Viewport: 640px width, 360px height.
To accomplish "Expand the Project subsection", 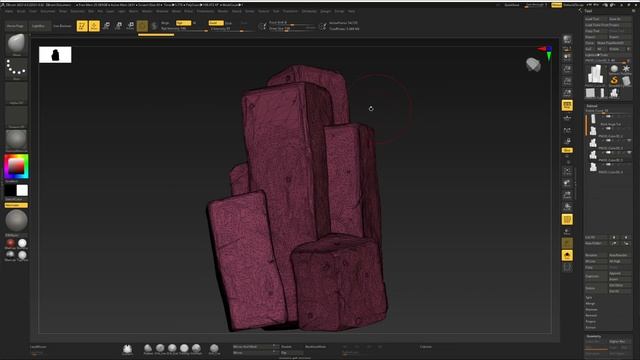I will [x=591, y=321].
